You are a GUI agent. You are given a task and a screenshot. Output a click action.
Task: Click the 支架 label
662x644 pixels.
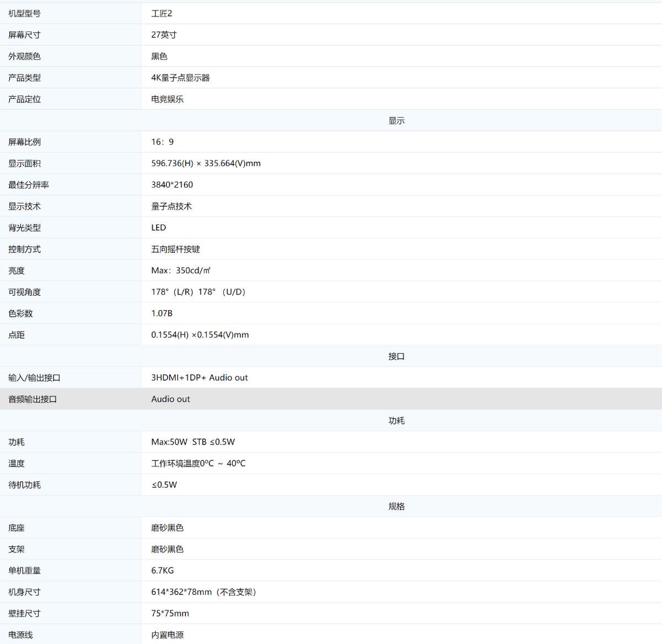17,549
